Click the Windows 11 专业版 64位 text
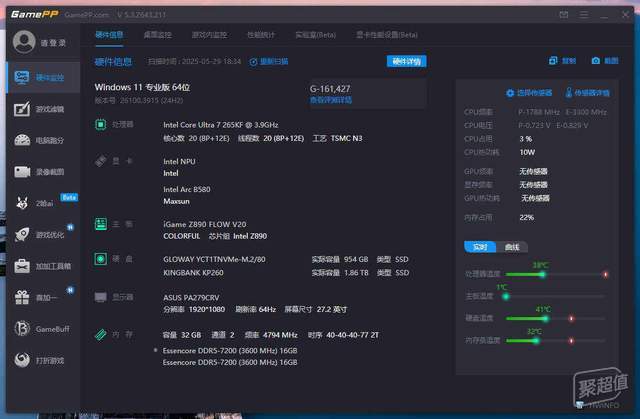 [x=142, y=87]
